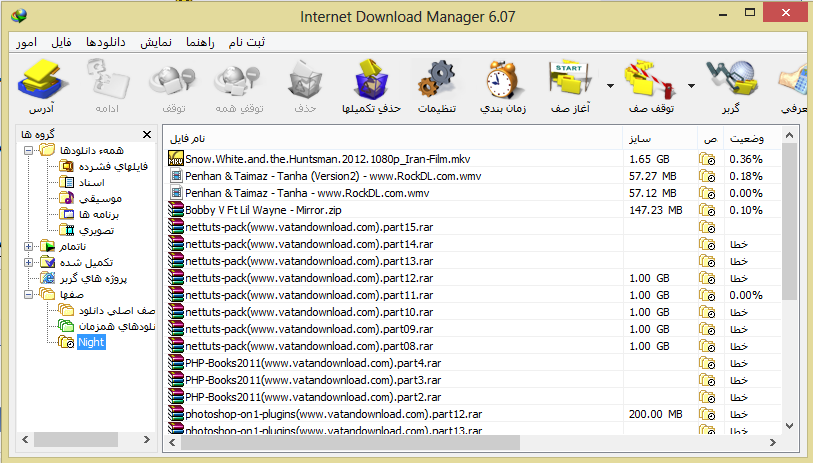Screen dimensions: 813x463
Task: Expand the Unfinished (ناتمام) tree node
Action: tap(29, 246)
